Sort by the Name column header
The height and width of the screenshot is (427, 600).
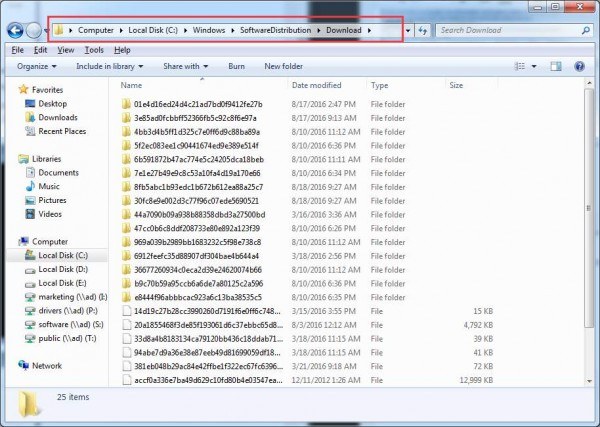[202, 85]
